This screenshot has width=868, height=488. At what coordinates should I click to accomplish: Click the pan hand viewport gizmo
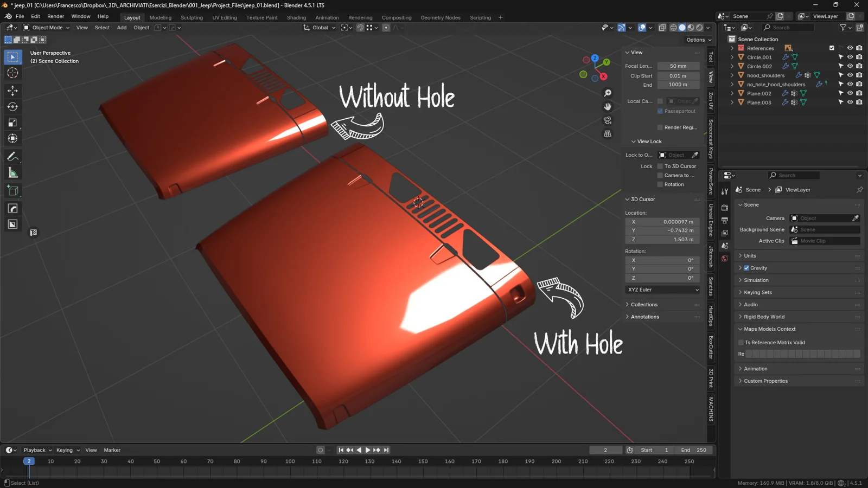pyautogui.click(x=608, y=107)
